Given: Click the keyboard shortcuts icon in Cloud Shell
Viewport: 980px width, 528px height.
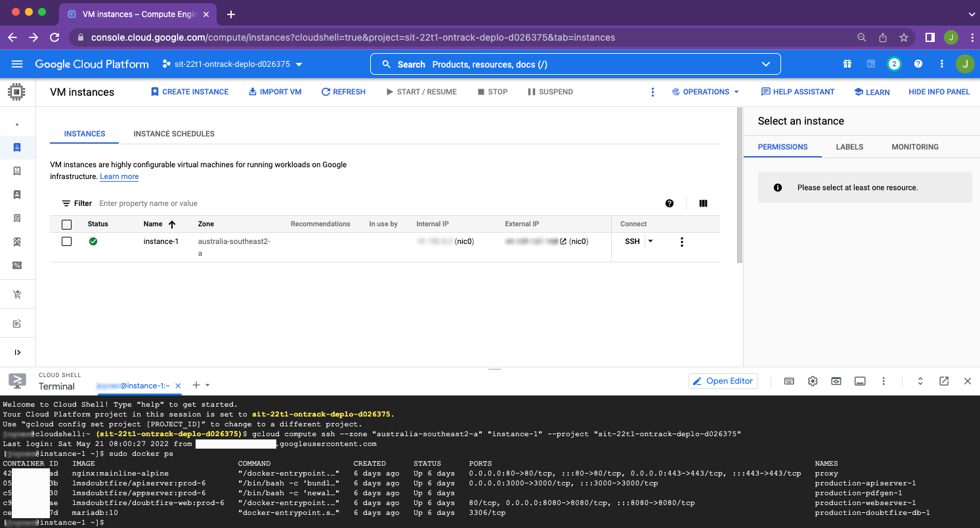Looking at the screenshot, I should pyautogui.click(x=789, y=380).
